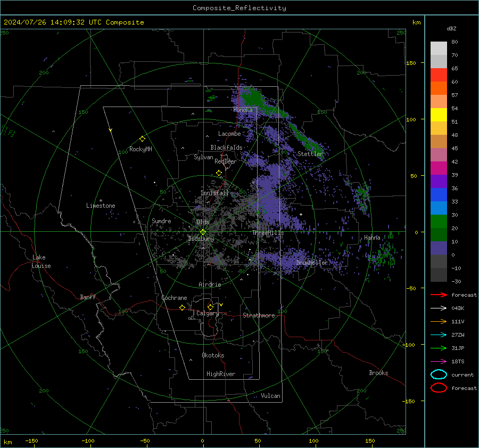Image resolution: width=479 pixels, height=448 pixels.
Task: Click the dBZ scale heading
Action: pos(451,28)
